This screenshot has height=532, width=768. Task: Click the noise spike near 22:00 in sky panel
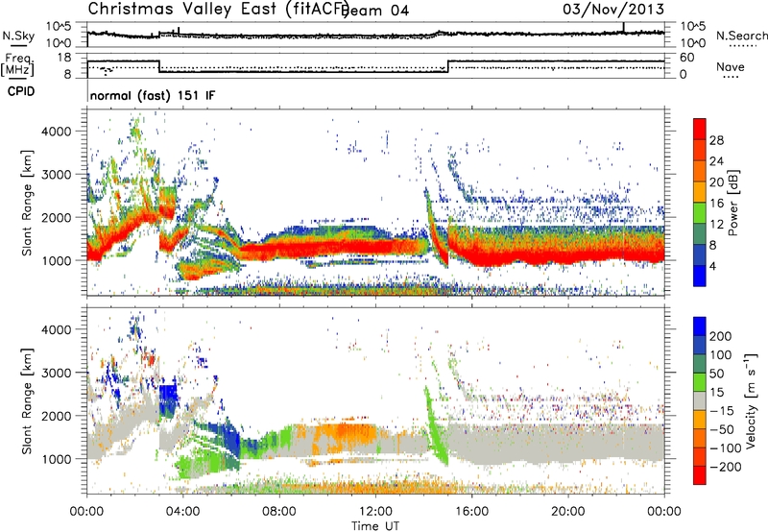(623, 28)
